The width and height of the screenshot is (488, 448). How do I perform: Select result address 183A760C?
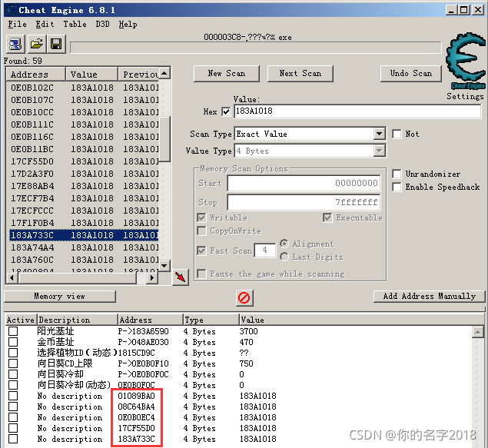[32, 260]
